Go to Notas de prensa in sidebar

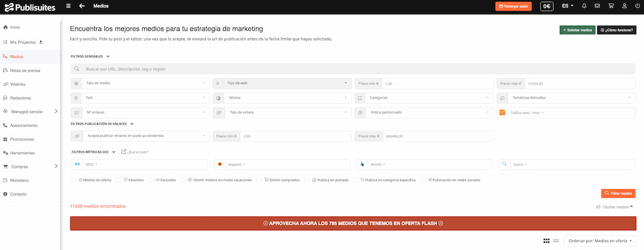(x=24, y=70)
